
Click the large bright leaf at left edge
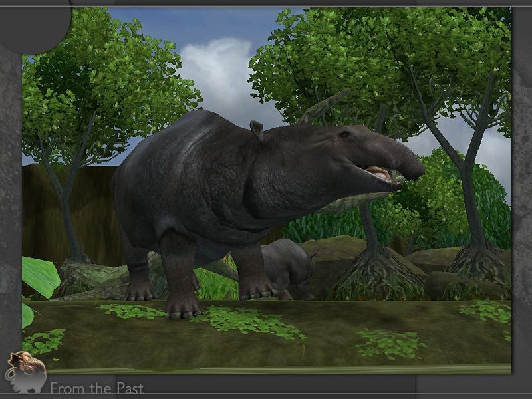point(39,276)
